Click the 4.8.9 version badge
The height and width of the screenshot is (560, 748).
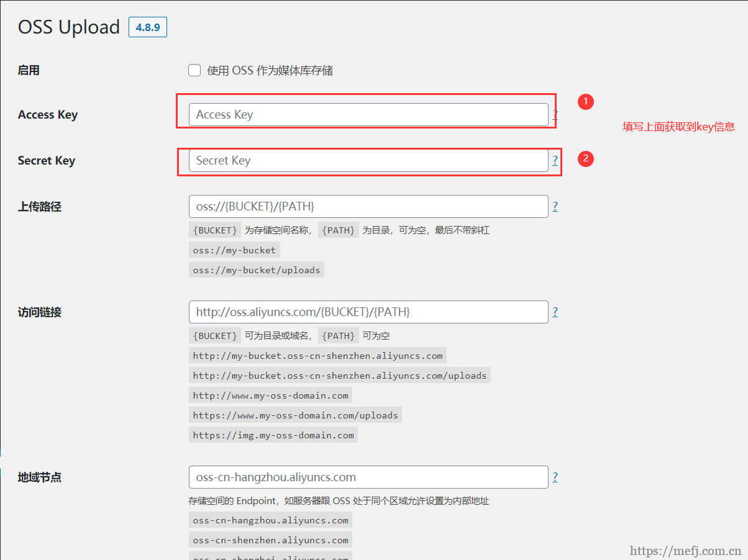[148, 27]
